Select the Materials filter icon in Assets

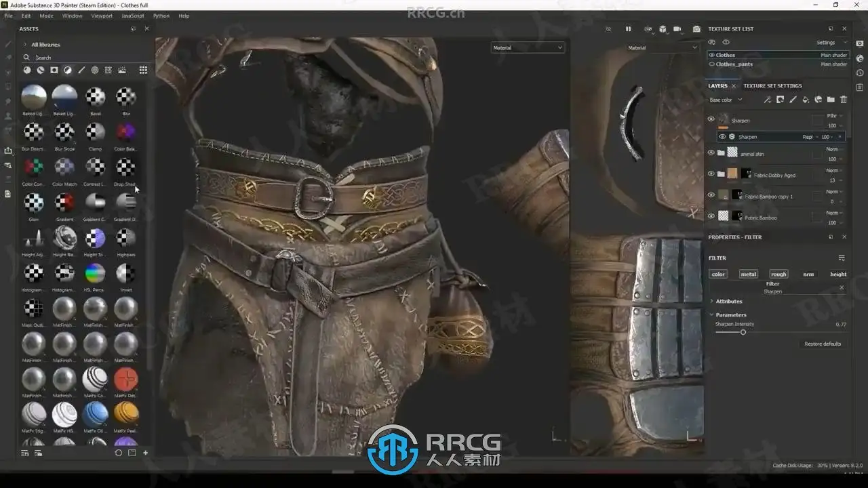[x=27, y=70]
